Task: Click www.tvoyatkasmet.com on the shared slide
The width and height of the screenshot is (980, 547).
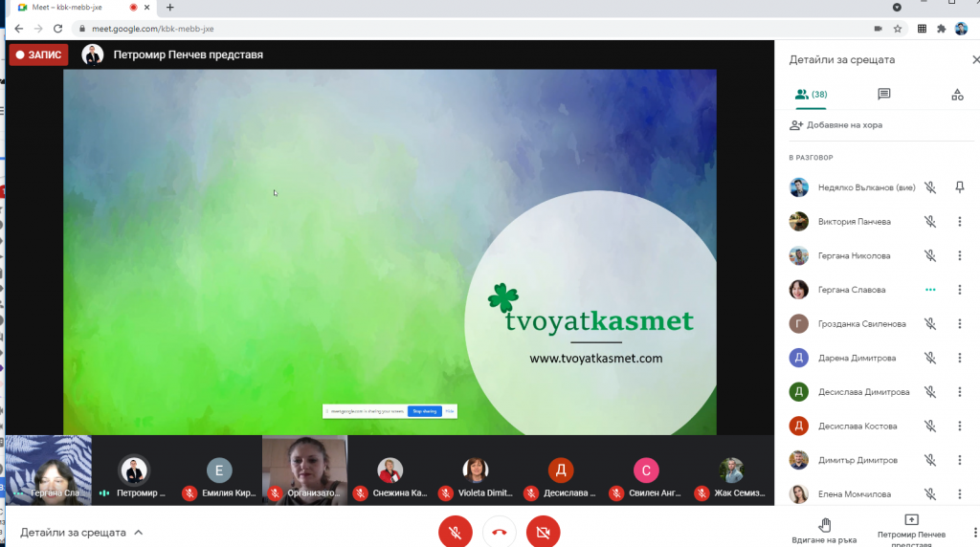Action: 595,359
